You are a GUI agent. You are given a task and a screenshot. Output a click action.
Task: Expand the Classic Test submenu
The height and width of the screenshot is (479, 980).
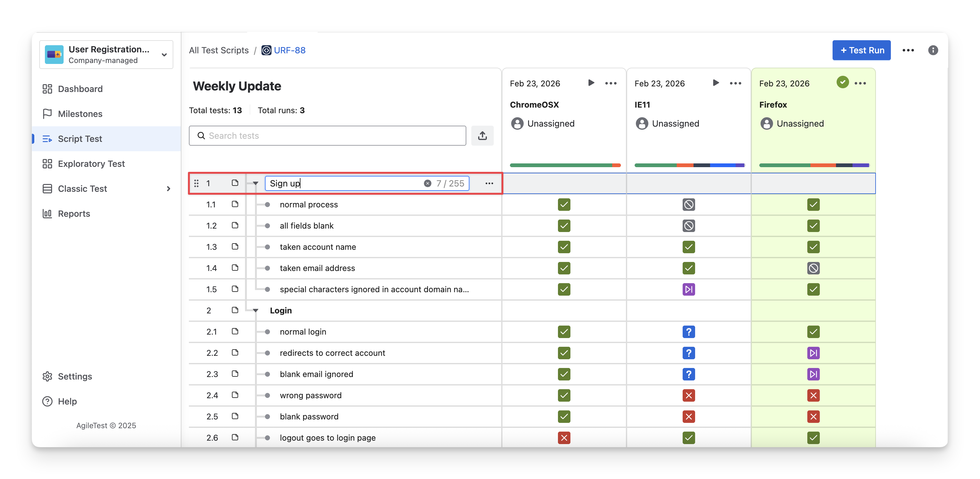tap(168, 189)
